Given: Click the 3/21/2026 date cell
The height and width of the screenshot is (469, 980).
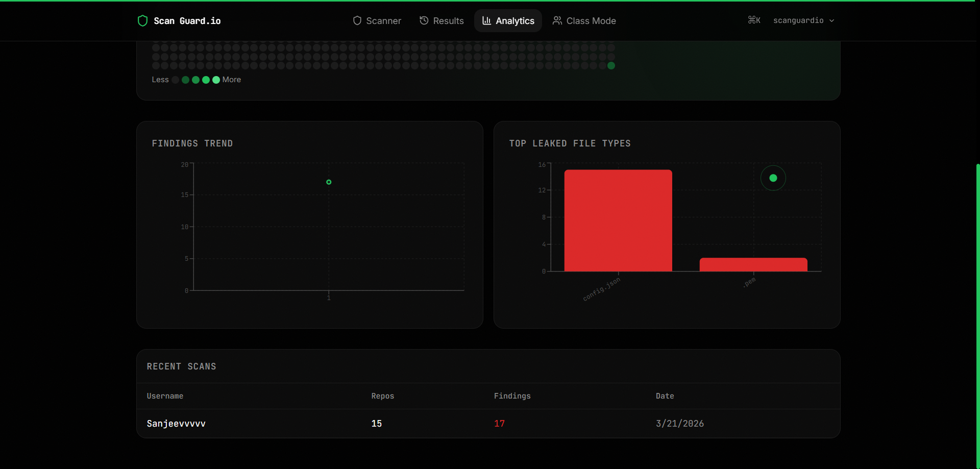Looking at the screenshot, I should pyautogui.click(x=680, y=424).
